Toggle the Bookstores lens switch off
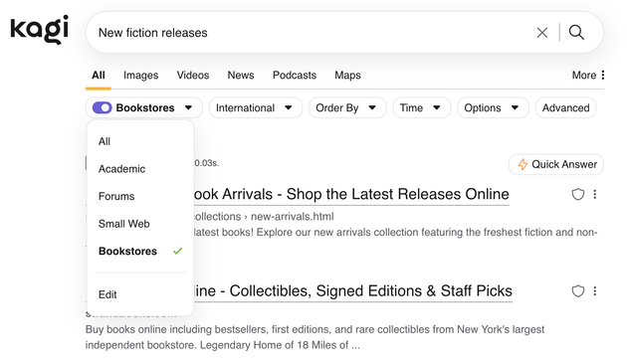Image resolution: width=627 pixels, height=364 pixels. [x=102, y=107]
